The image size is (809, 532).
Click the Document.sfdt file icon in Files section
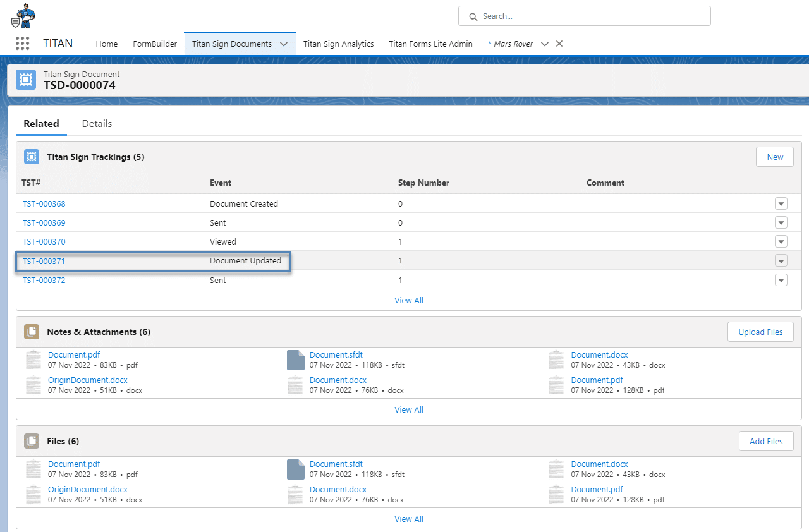tap(296, 469)
